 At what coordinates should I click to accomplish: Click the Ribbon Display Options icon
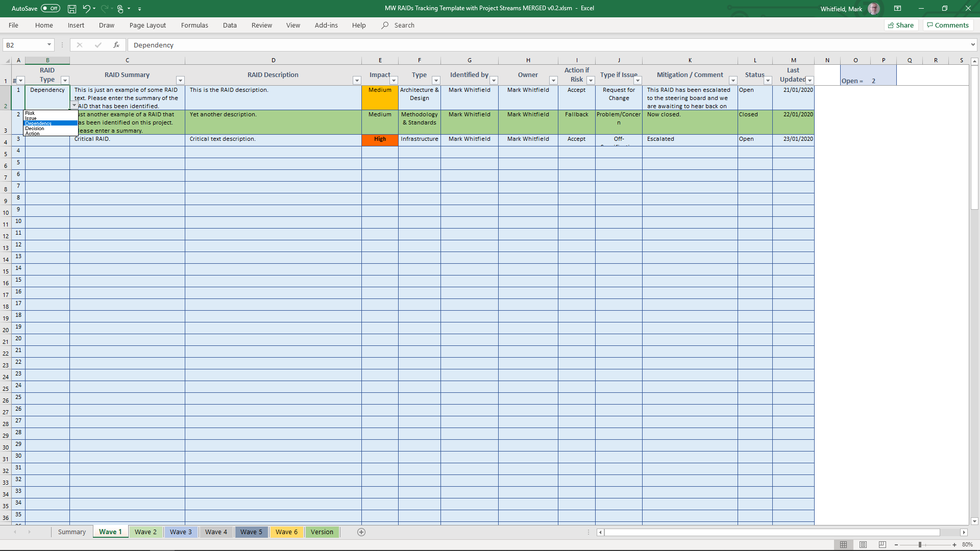(897, 9)
